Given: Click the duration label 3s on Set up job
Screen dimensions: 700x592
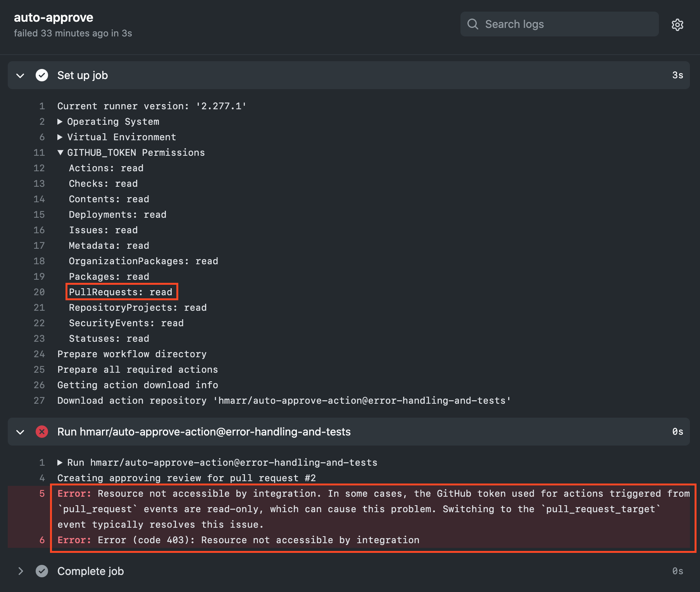Looking at the screenshot, I should pos(678,75).
